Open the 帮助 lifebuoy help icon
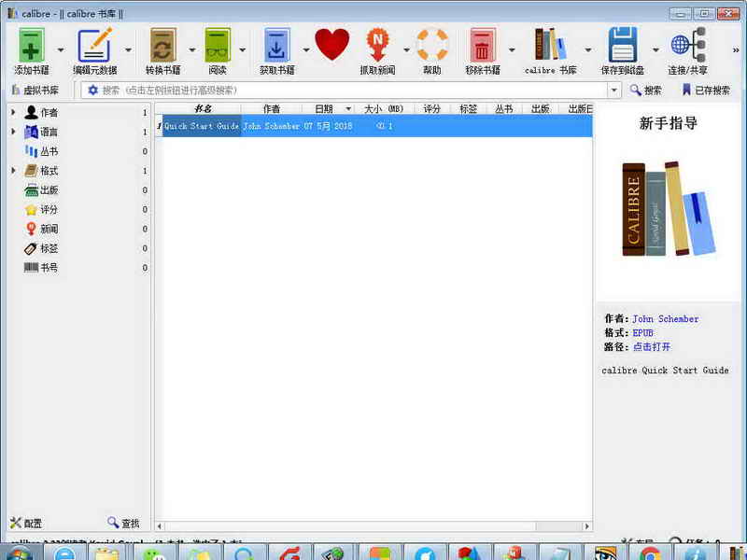Image resolution: width=747 pixels, height=560 pixels. pos(432,45)
